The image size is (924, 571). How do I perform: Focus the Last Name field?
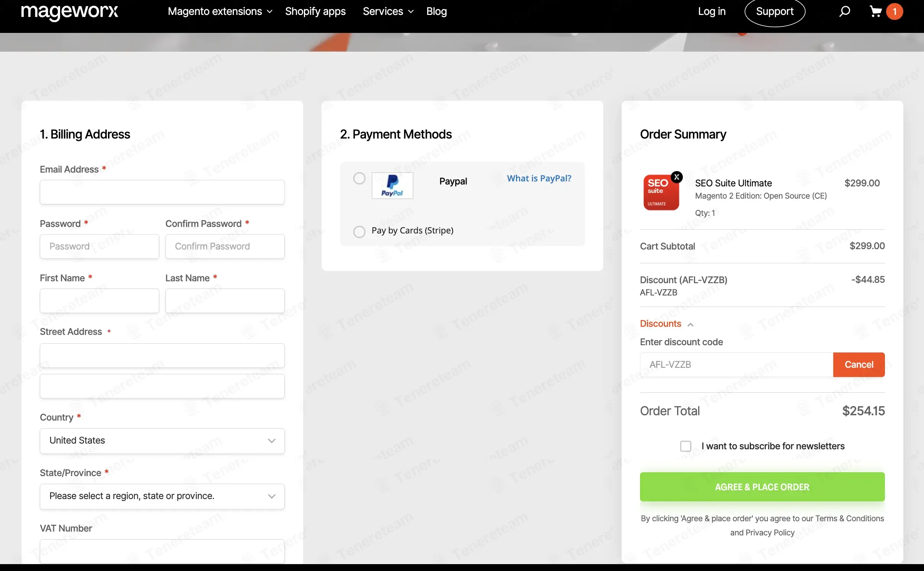click(225, 301)
